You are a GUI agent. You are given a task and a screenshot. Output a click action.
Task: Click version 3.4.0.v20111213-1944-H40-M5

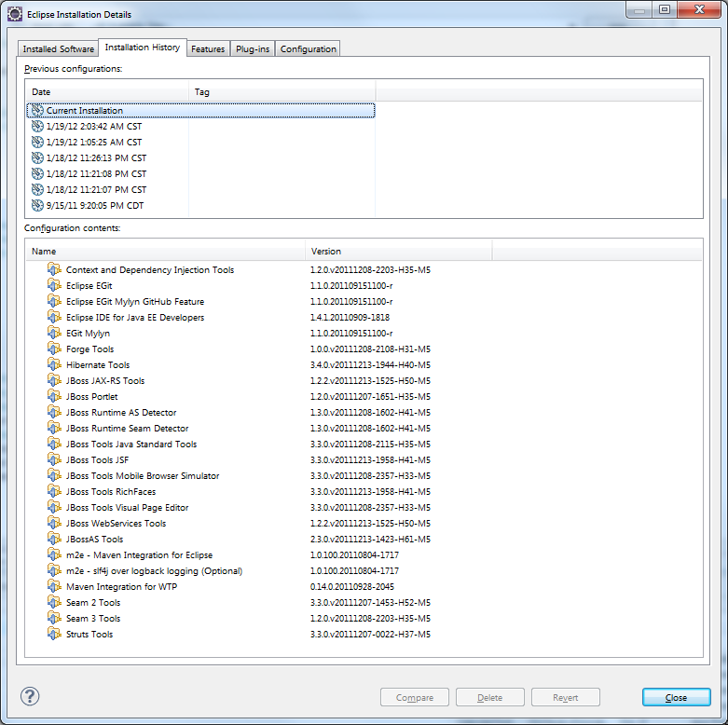click(370, 364)
